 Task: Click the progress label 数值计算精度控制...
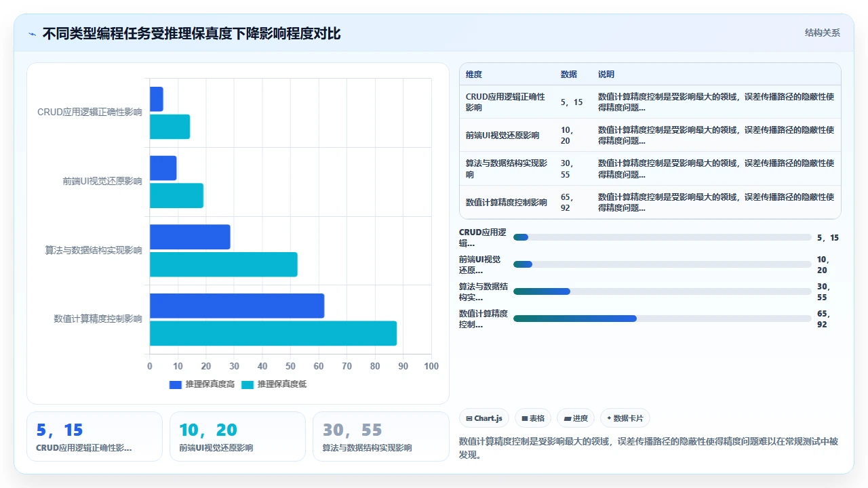pos(484,319)
